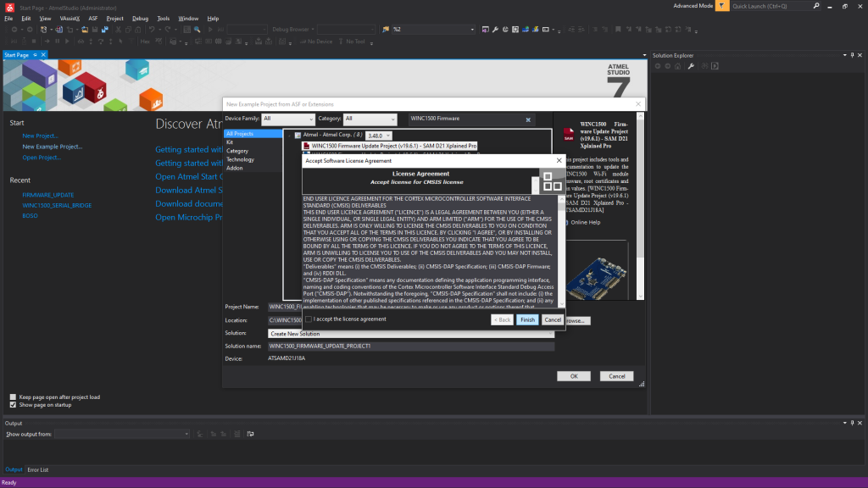The height and width of the screenshot is (488, 868).
Task: Open the File menu
Action: click(8, 19)
